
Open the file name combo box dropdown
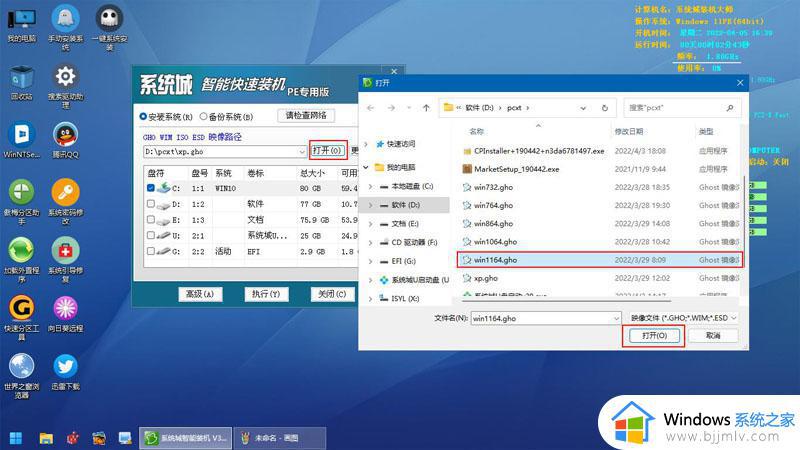coord(616,318)
